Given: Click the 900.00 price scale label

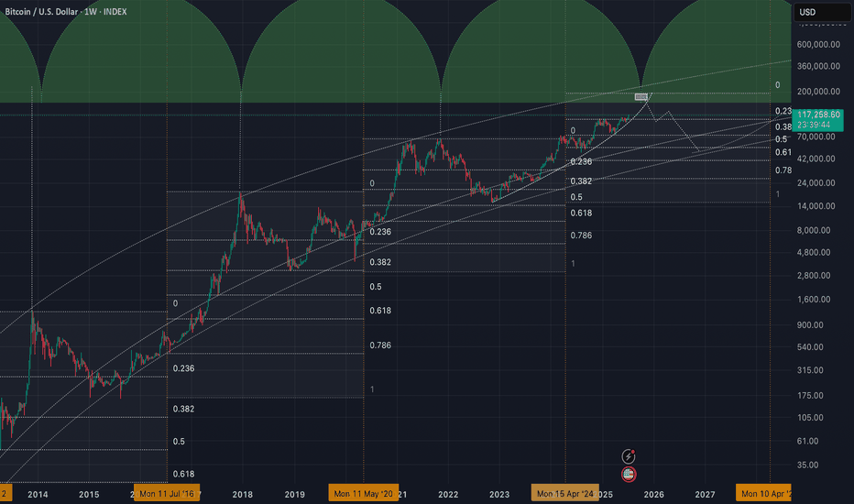Looking at the screenshot, I should tap(810, 325).
